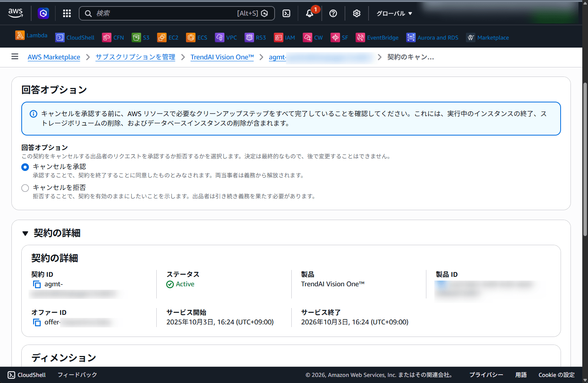This screenshot has width=588, height=383.
Task: Select キャンセルを承認 option
Action: tap(25, 167)
